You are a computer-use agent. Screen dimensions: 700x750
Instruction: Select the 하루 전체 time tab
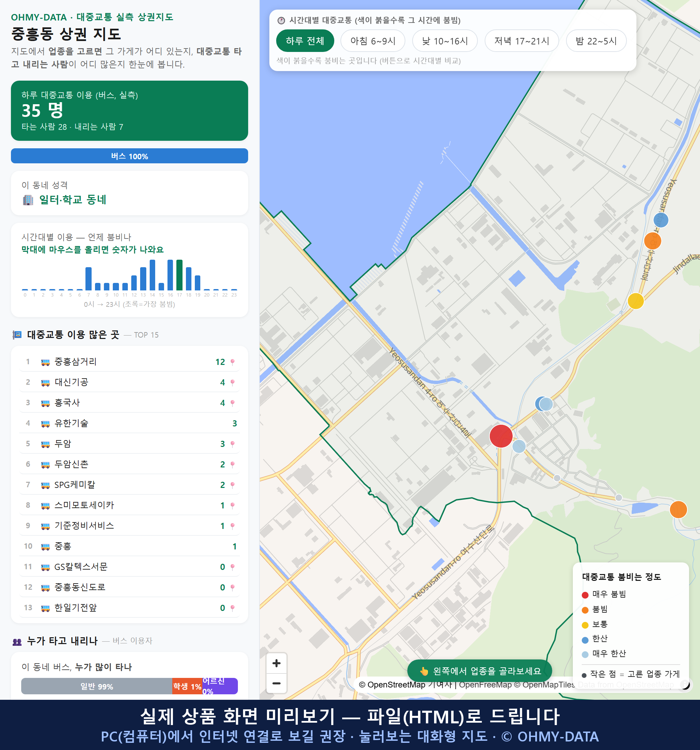[305, 41]
